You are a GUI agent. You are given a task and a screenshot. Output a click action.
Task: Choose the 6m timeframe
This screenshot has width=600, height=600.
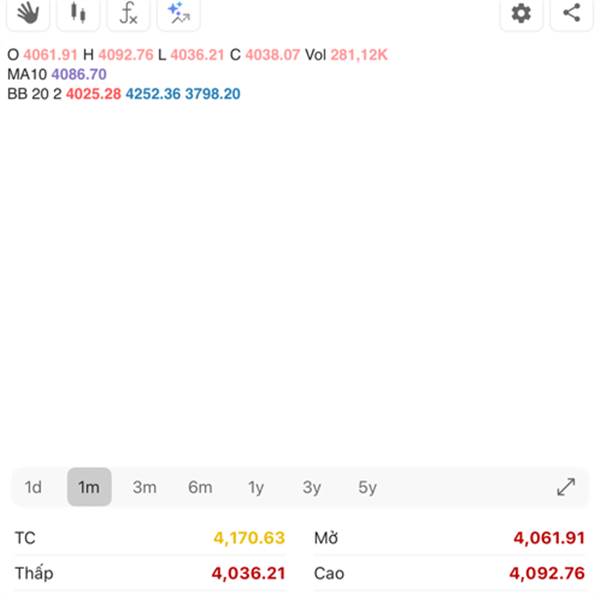click(200, 487)
